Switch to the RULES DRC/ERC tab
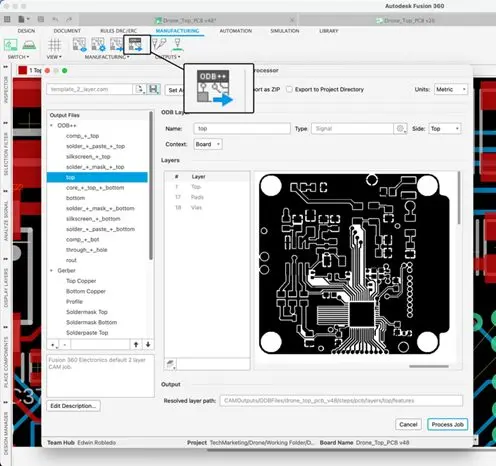 pyautogui.click(x=118, y=31)
